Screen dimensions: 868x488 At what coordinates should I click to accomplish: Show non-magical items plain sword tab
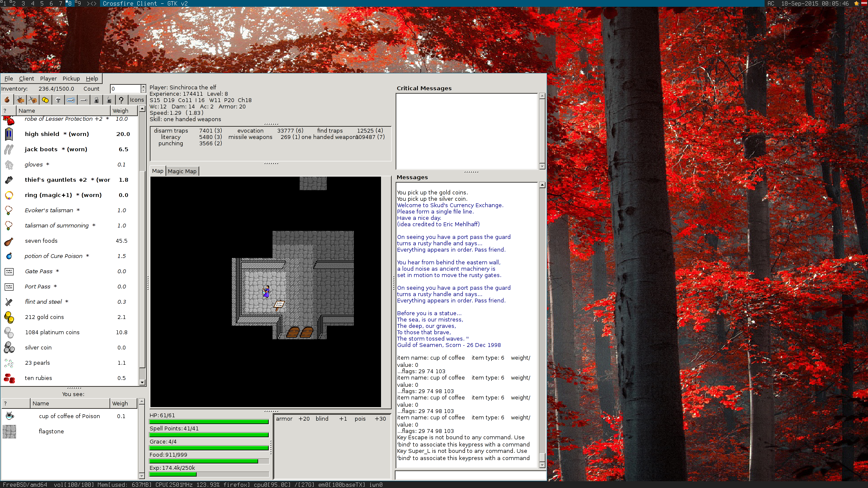click(x=83, y=100)
